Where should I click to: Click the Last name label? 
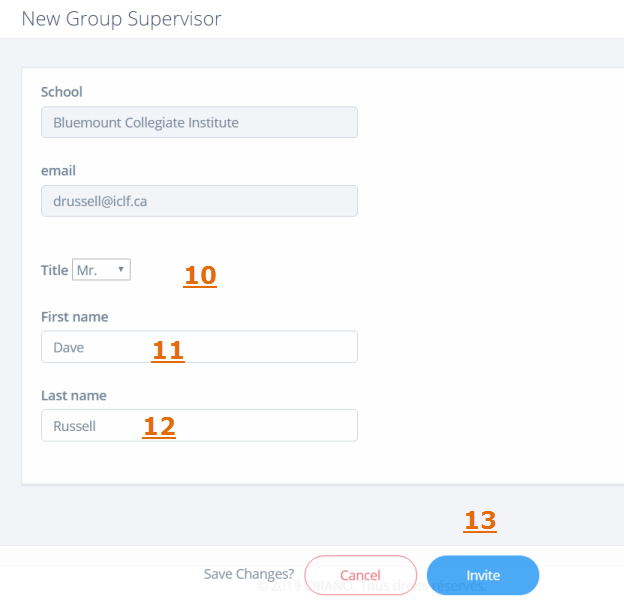click(73, 396)
